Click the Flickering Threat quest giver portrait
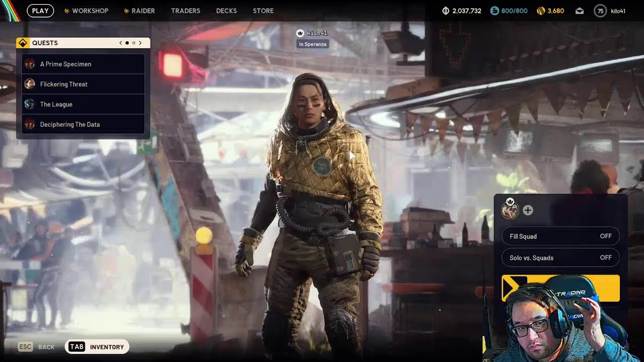 30,84
